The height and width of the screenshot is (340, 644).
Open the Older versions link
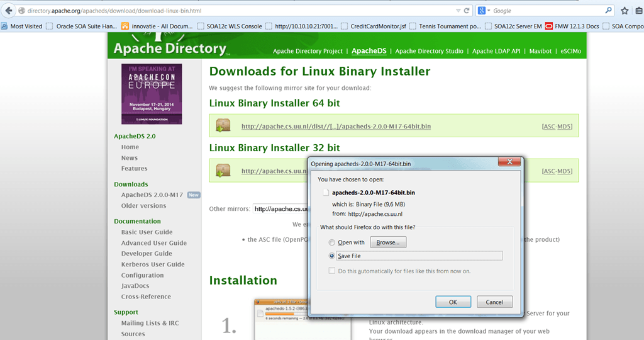click(x=143, y=205)
